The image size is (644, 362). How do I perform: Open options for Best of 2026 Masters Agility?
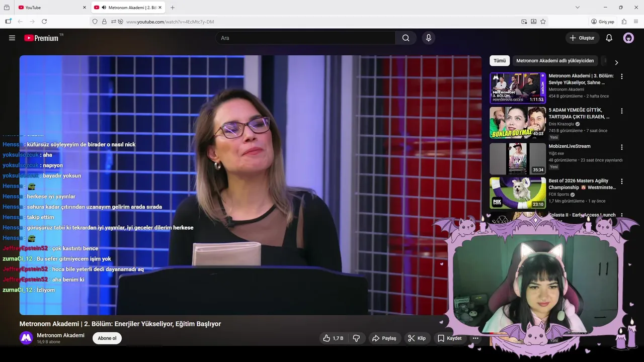tap(622, 182)
